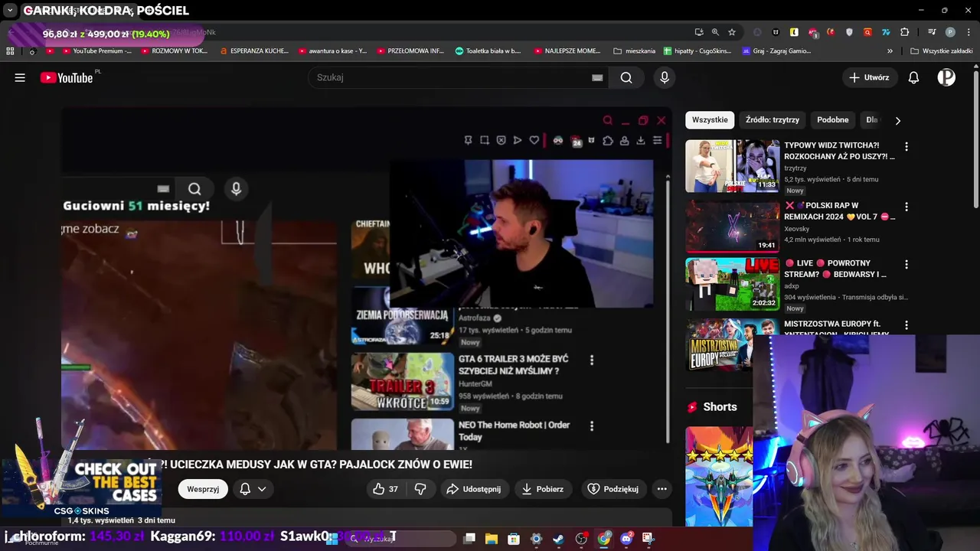Open Microsoft Store from the taskbar
Screen dimensions: 980x551
point(514,539)
